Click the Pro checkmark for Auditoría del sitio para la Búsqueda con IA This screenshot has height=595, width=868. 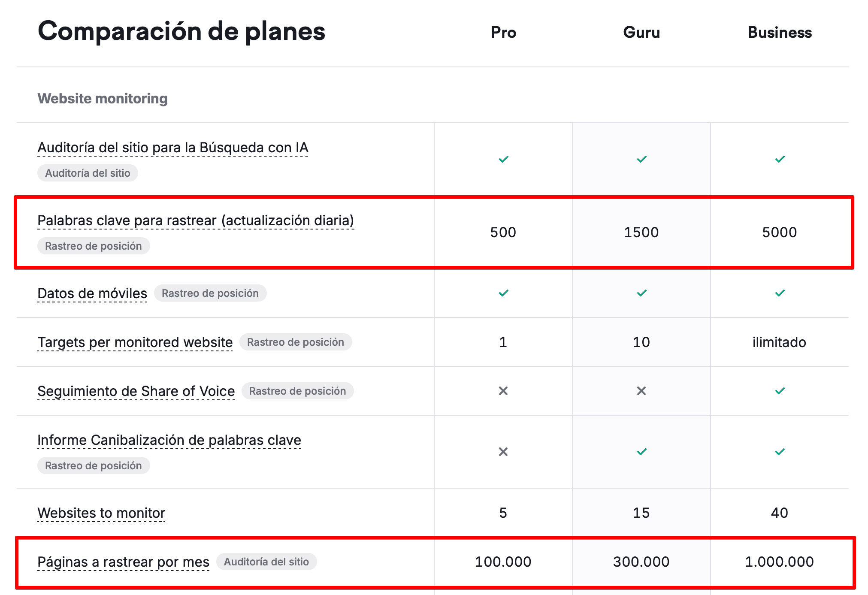pyautogui.click(x=503, y=159)
